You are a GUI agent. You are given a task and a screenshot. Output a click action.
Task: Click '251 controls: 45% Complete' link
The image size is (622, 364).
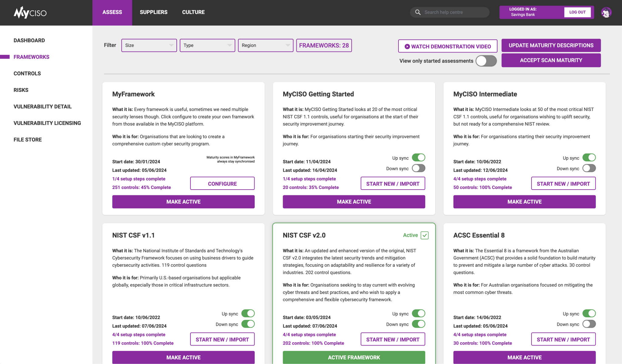[142, 187]
